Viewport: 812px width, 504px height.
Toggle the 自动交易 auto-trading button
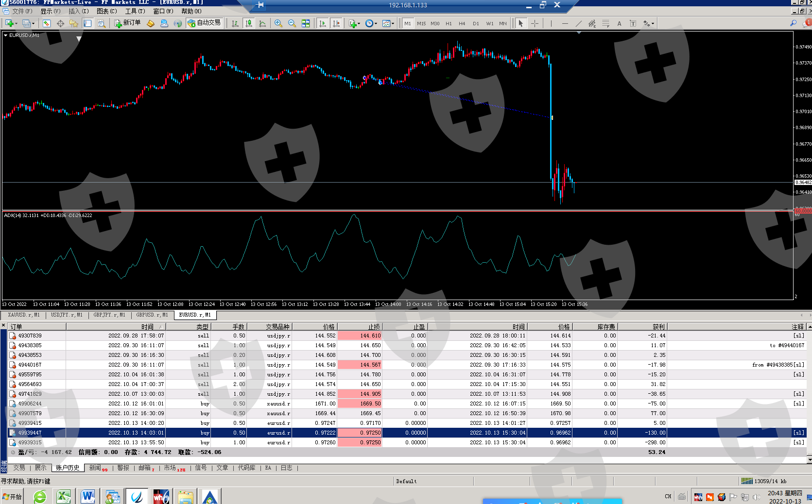point(205,23)
